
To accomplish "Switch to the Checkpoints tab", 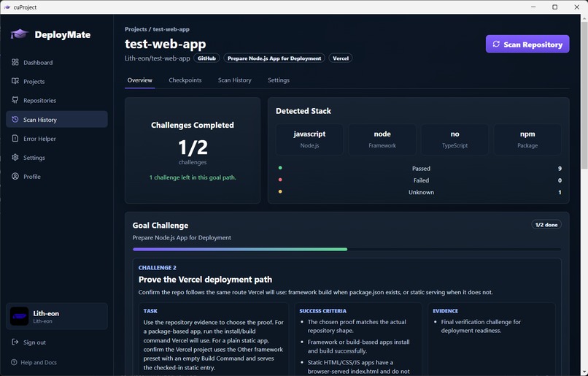I will click(185, 80).
